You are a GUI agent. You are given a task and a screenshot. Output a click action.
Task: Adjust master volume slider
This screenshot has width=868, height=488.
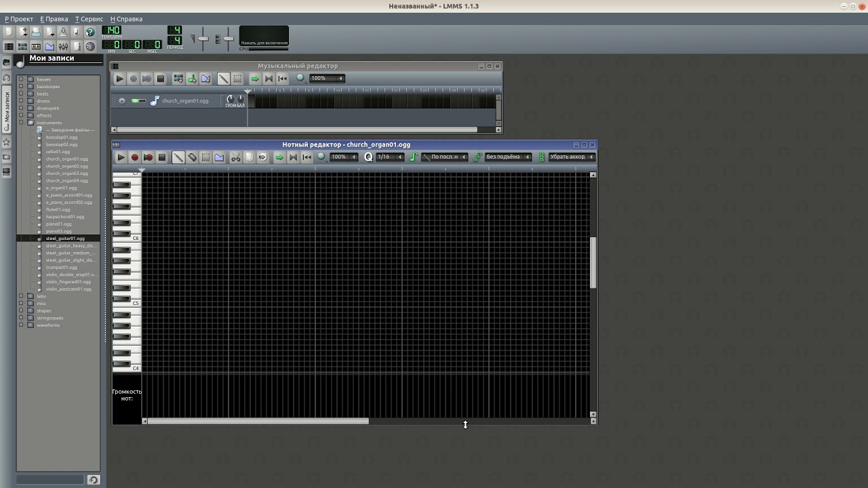[x=203, y=39]
